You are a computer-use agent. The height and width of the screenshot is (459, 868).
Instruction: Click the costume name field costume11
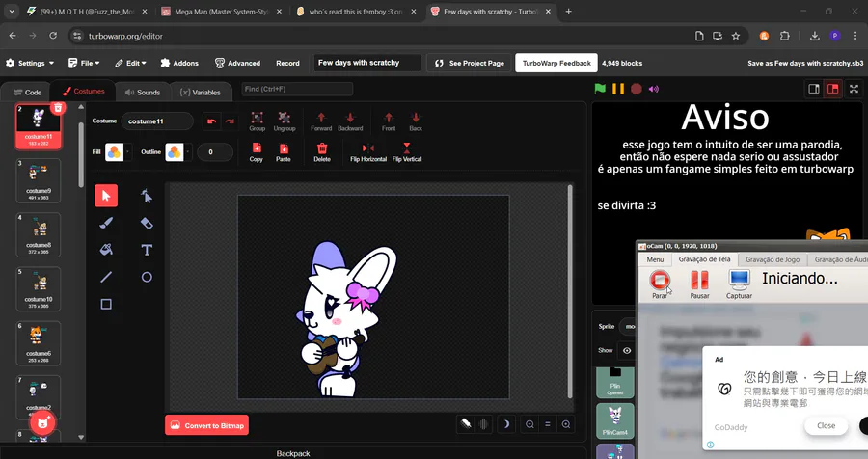[x=157, y=121]
